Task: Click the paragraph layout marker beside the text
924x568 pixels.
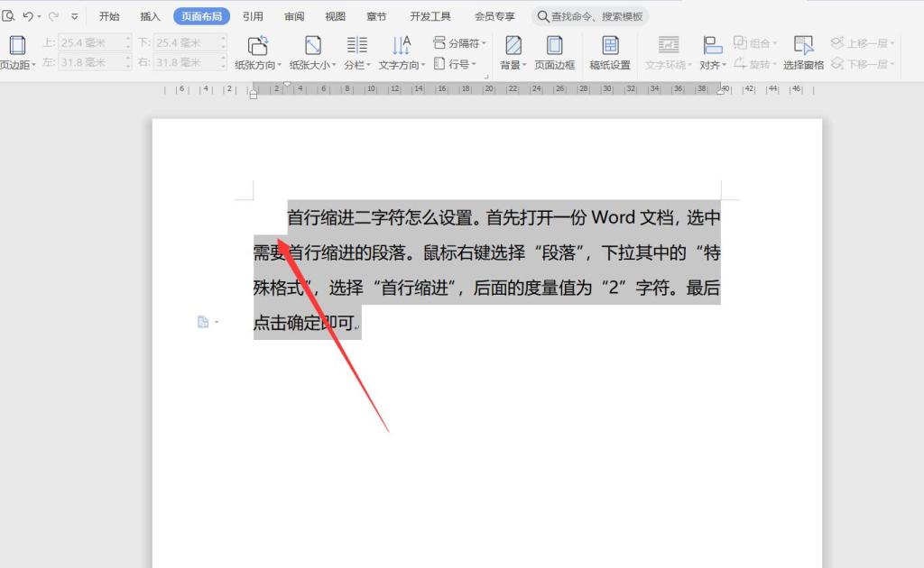Action: [204, 322]
